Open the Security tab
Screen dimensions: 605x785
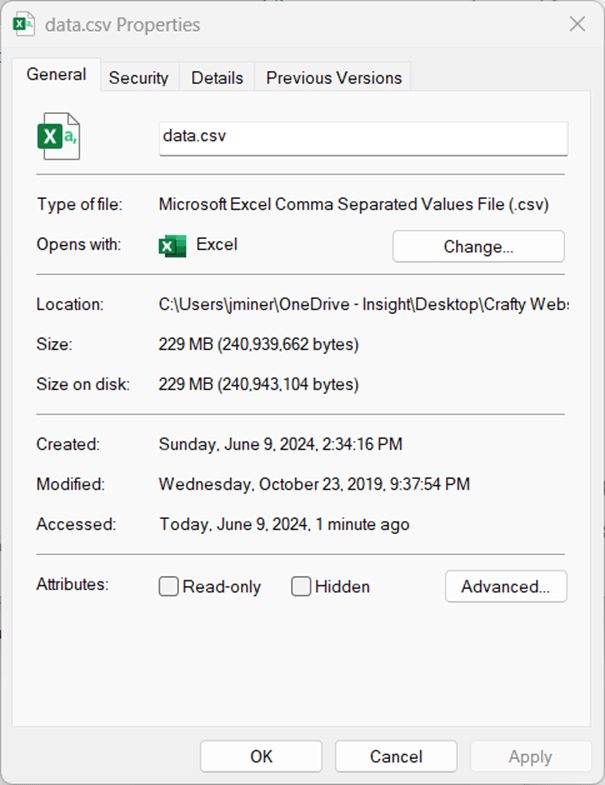139,78
